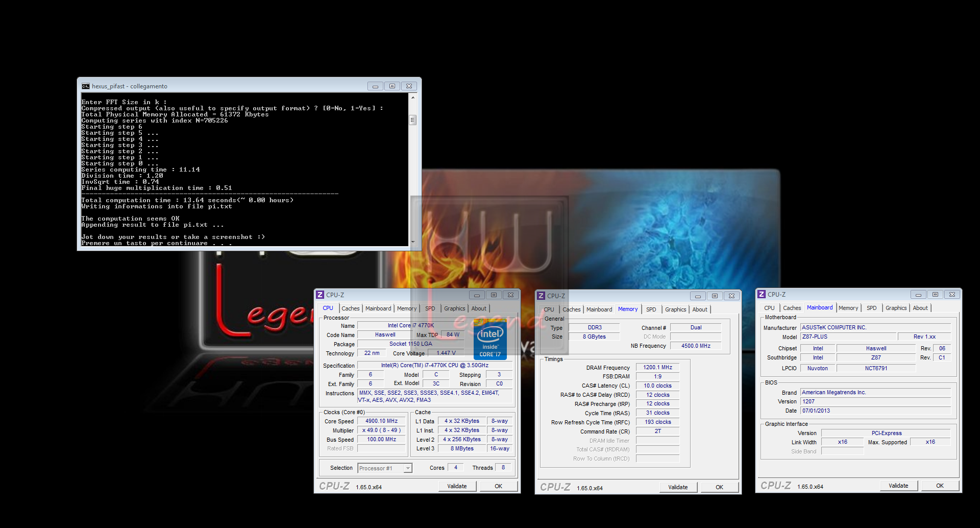Click the DRAM Frequency 1200.1 MHz value

pos(658,368)
